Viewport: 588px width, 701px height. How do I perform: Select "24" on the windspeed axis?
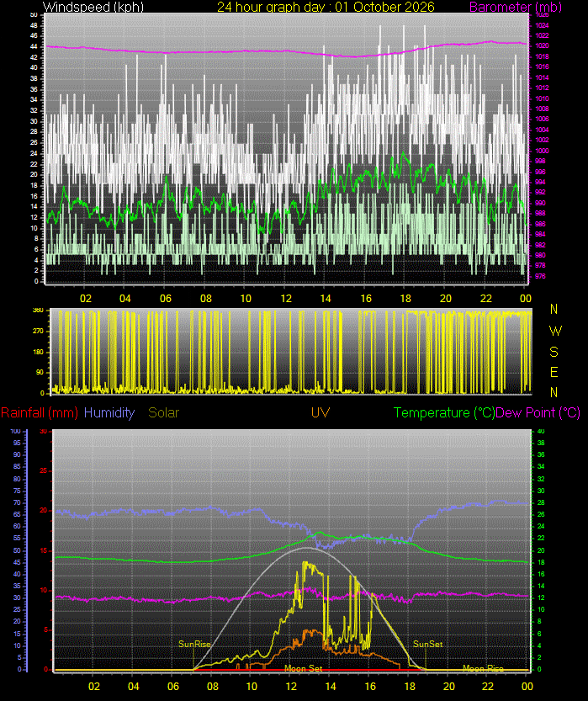coord(34,153)
